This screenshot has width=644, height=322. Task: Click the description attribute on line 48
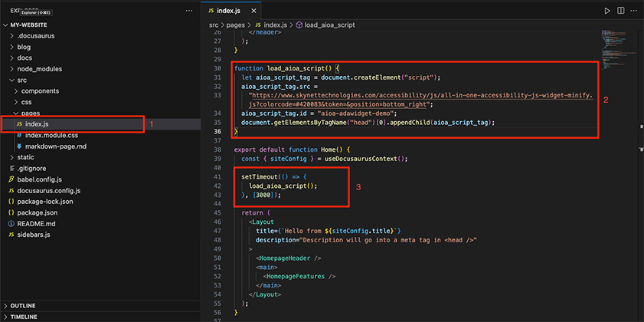[276, 240]
